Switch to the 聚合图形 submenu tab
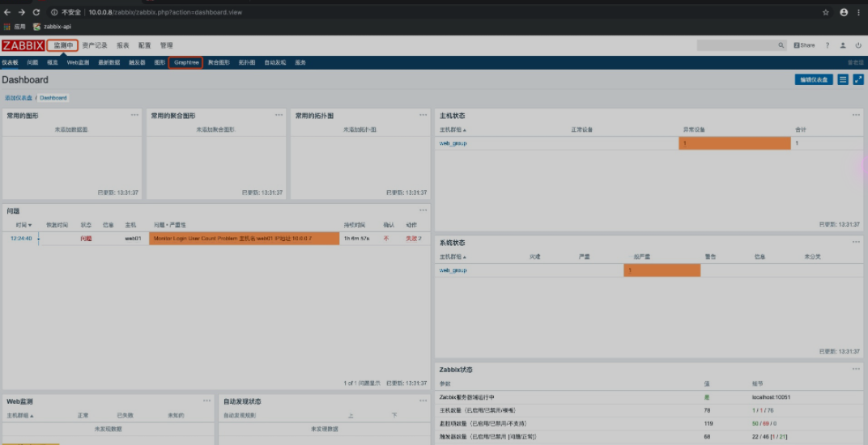The height and width of the screenshot is (445, 868). point(219,62)
